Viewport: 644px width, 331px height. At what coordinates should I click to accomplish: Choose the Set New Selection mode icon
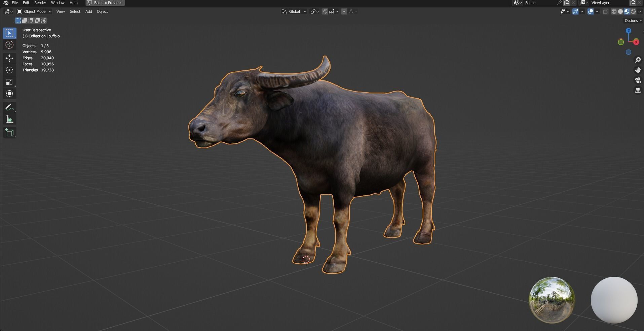(18, 21)
